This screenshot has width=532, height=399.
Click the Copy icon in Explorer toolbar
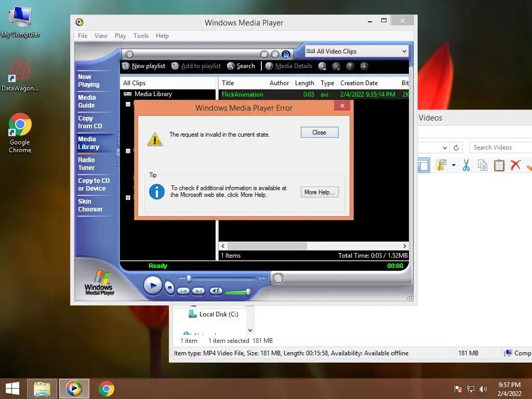[x=483, y=166]
